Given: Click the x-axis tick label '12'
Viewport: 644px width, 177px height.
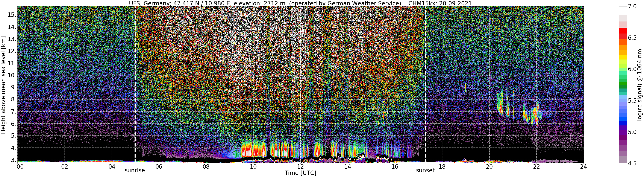Looking at the screenshot, I should click(300, 167).
